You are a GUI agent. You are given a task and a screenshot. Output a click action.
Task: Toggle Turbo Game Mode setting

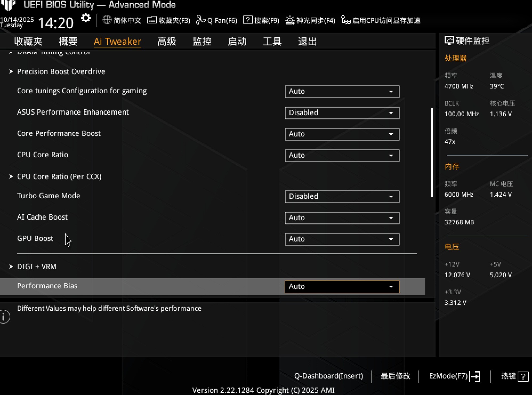342,196
